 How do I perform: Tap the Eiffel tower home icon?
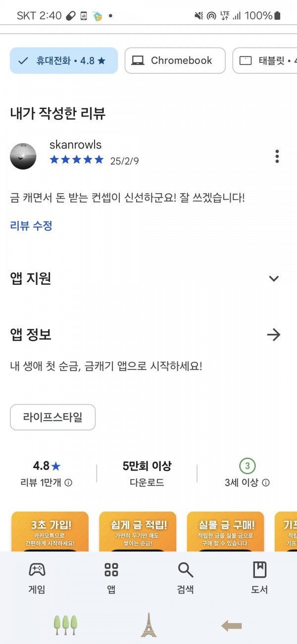pyautogui.click(x=148, y=625)
